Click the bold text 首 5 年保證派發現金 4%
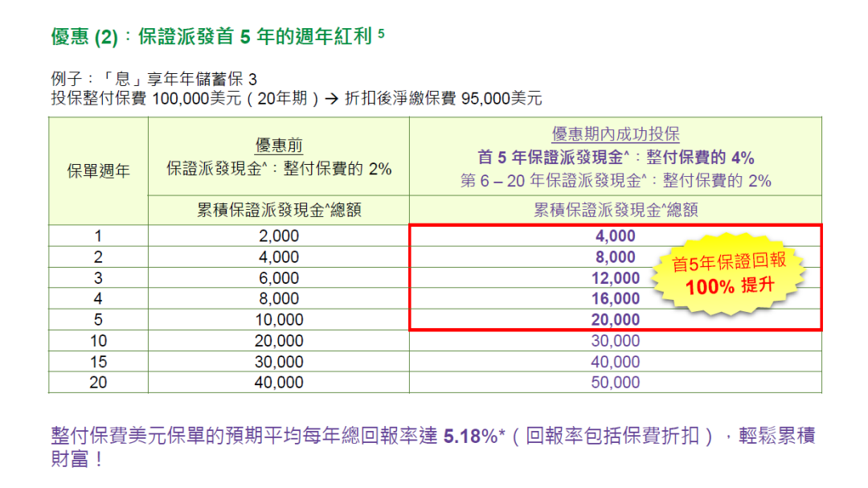868x488 pixels. click(616, 158)
